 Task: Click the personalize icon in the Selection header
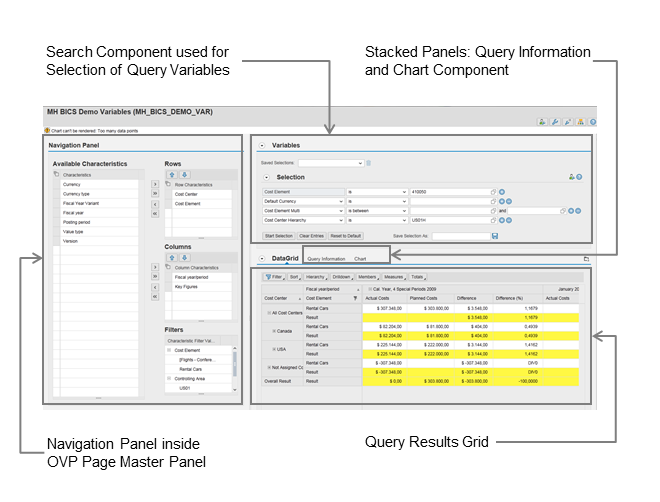[x=572, y=177]
